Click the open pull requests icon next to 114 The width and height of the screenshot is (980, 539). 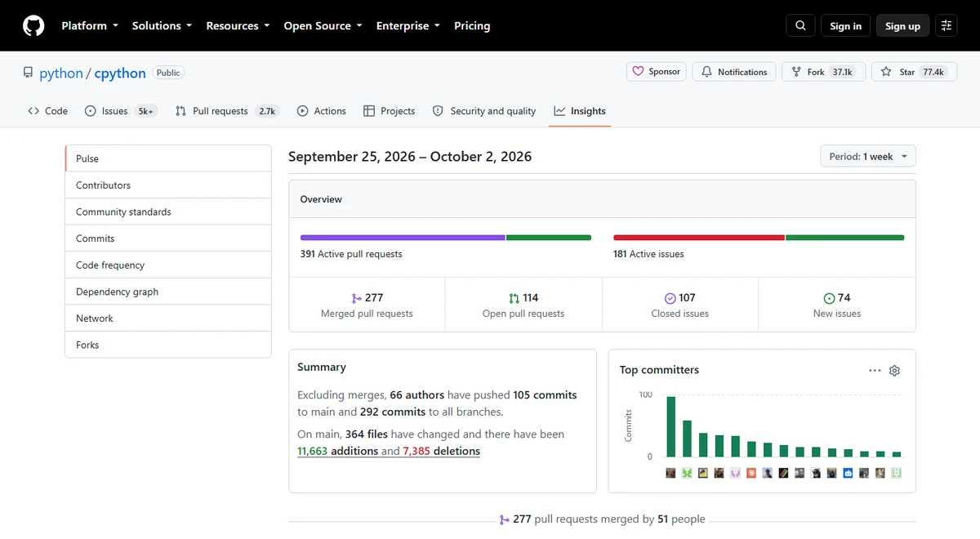click(x=514, y=298)
